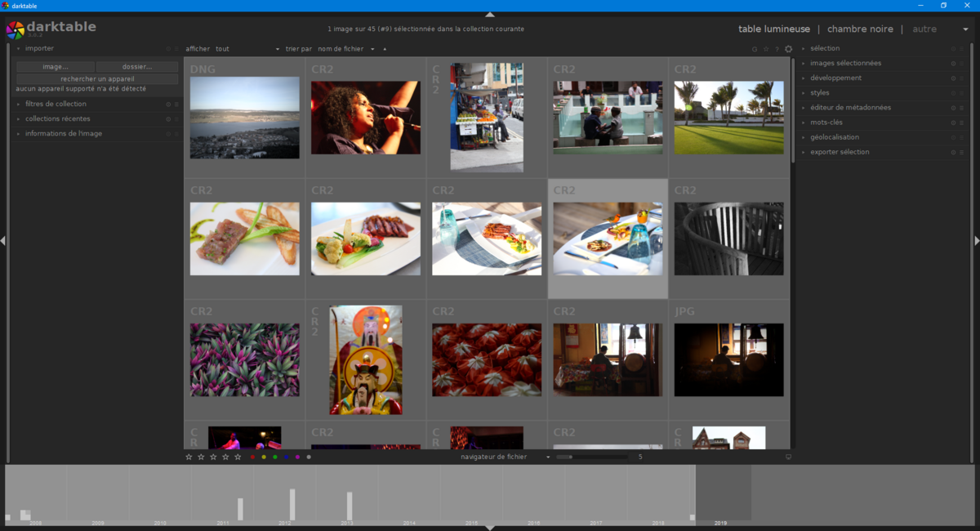The image size is (980, 531).
Task: Select the singer with microphone thumbnail
Action: [x=366, y=118]
